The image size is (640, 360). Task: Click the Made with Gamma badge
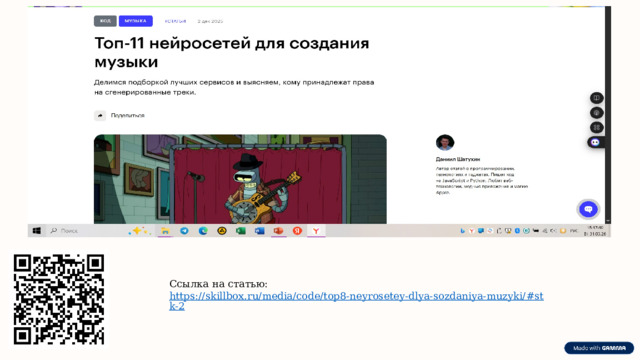[x=599, y=348]
